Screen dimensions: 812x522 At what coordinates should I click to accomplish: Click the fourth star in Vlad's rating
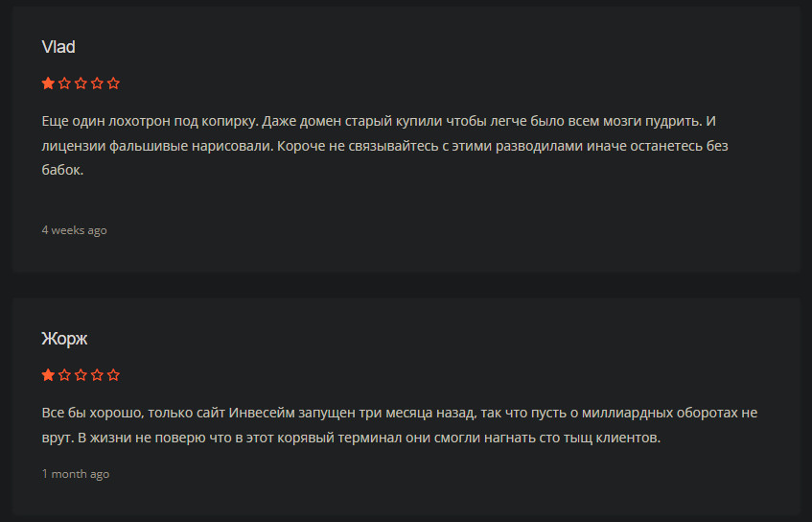pos(97,83)
